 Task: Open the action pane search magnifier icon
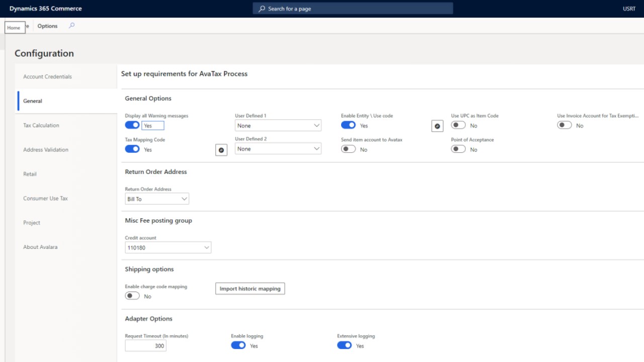pyautogui.click(x=71, y=26)
